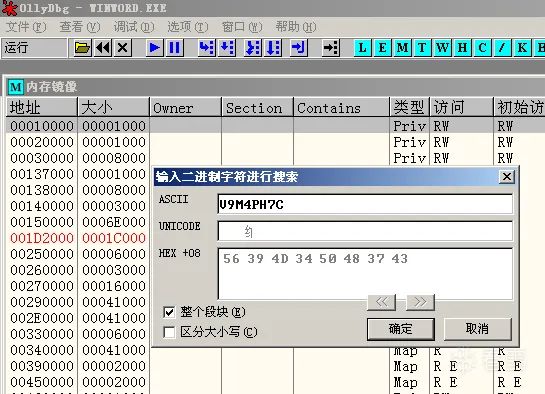The image size is (545, 394).
Task: Open the 查看(V) menu
Action: tap(80, 27)
